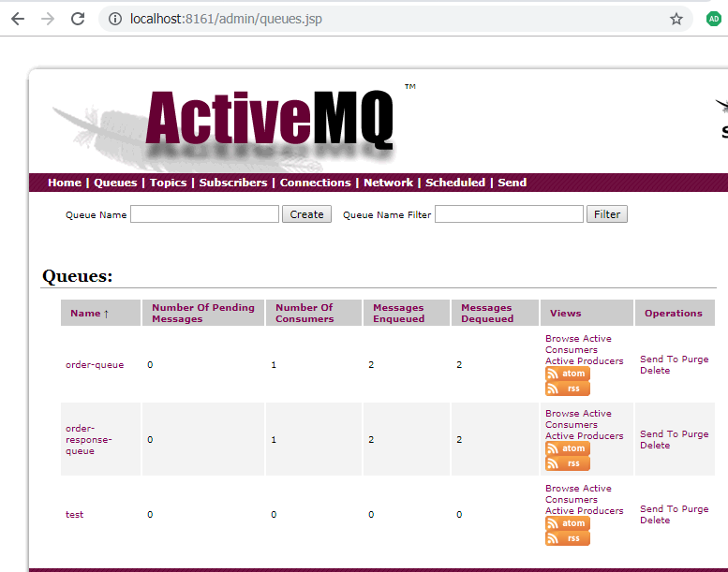The image size is (728, 572).
Task: Delete the test queue
Action: [655, 520]
